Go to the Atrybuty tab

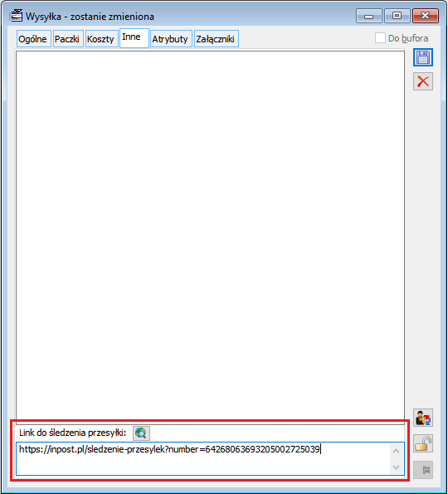171,39
